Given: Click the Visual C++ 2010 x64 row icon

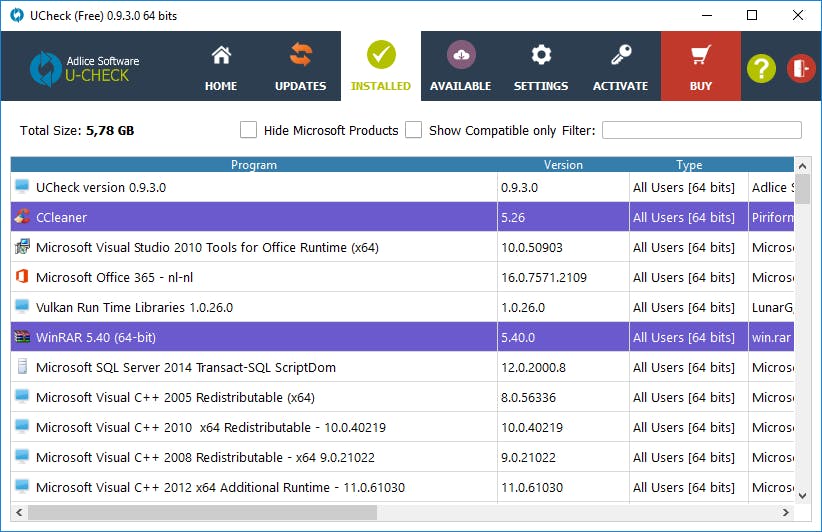Looking at the screenshot, I should click(x=22, y=426).
